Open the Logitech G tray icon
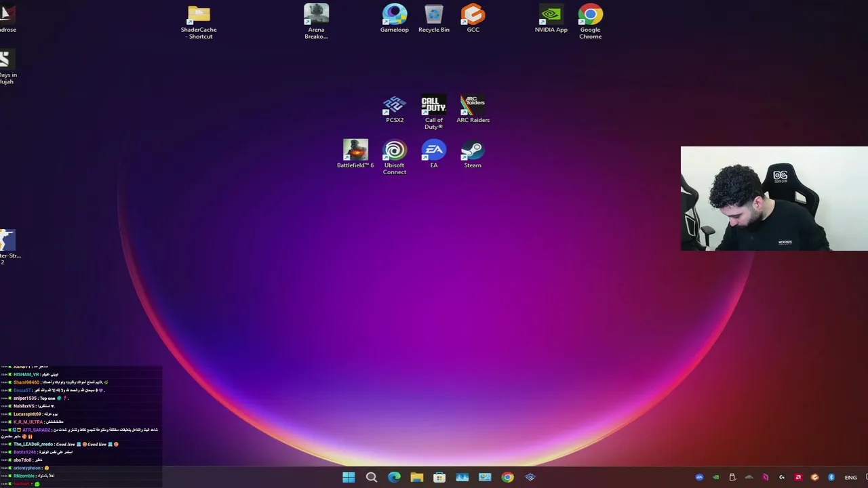This screenshot has height=488, width=868. [x=782, y=477]
